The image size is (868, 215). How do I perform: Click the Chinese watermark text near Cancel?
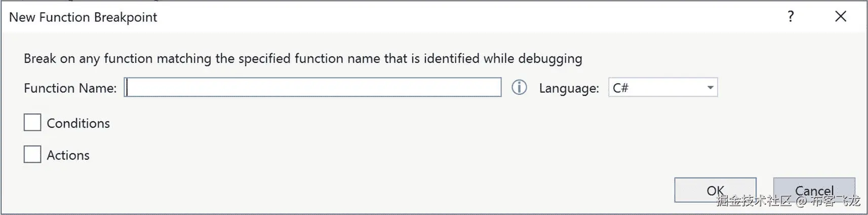(755, 201)
